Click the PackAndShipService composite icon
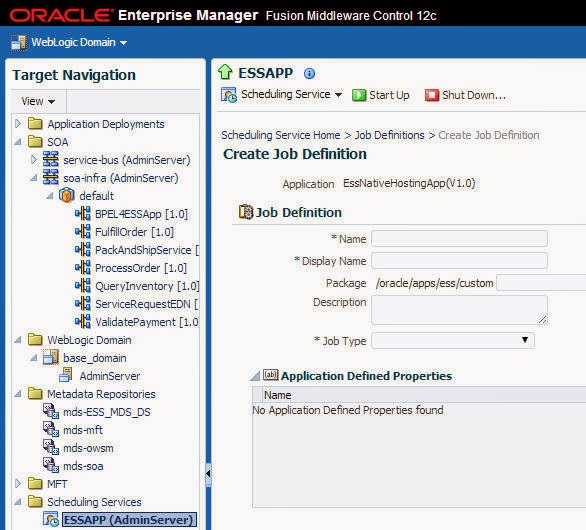This screenshot has height=530, width=586. coord(83,249)
